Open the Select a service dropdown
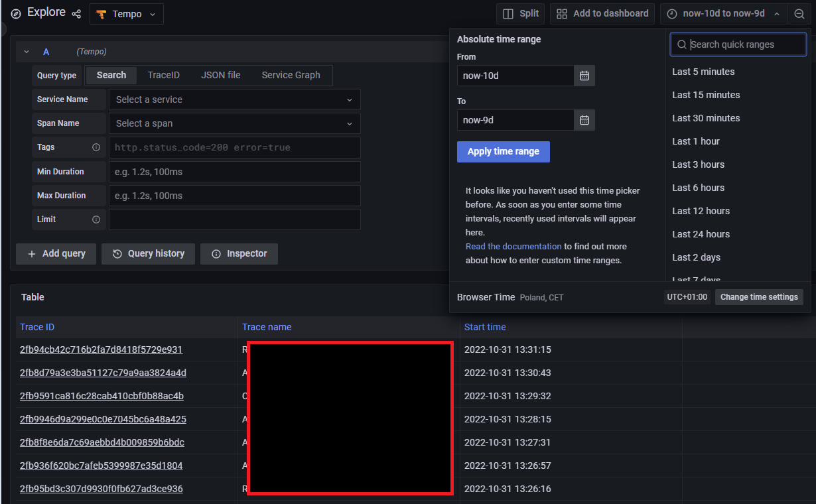The image size is (816, 504). (x=234, y=99)
